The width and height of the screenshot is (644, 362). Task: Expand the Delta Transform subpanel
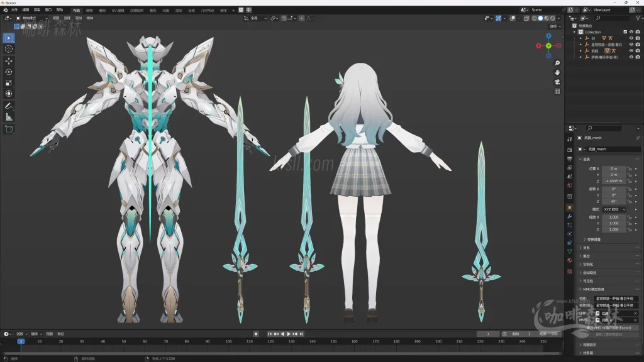(x=585, y=239)
